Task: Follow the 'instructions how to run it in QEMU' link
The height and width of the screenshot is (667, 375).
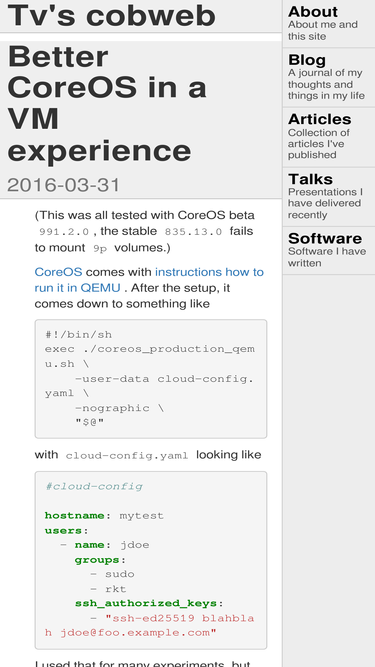Action: pos(149,280)
